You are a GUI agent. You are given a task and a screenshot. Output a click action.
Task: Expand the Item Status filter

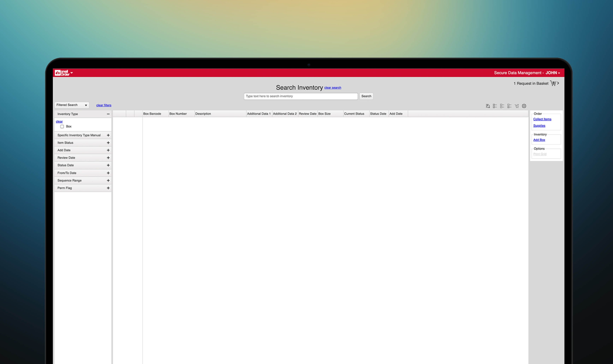coord(108,143)
